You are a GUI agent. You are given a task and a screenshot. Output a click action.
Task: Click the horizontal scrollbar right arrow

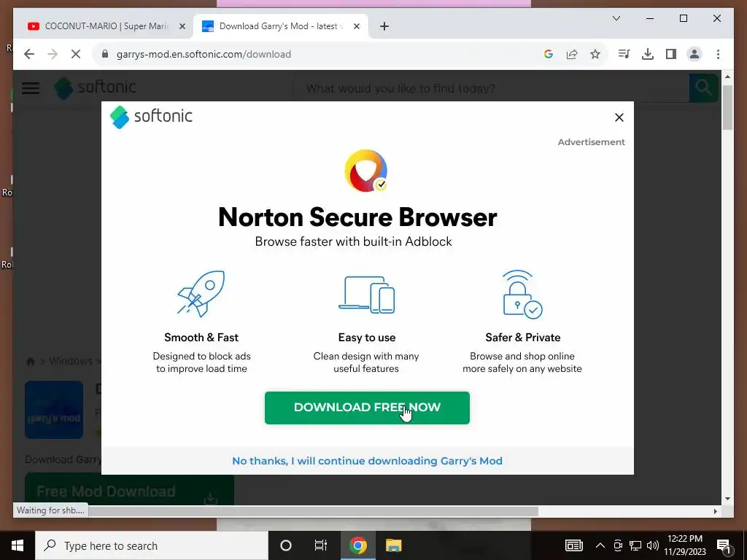tap(715, 511)
